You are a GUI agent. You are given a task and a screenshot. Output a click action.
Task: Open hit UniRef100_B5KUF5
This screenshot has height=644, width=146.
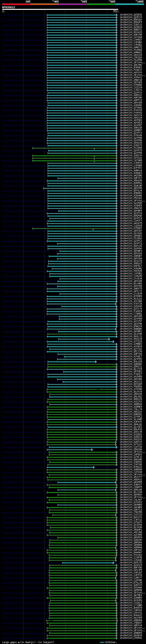pos(131,22)
